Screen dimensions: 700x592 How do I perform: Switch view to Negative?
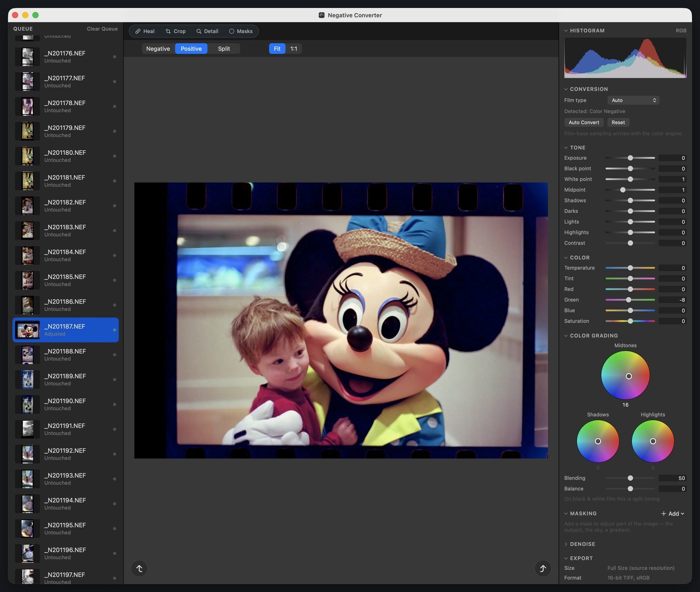158,49
